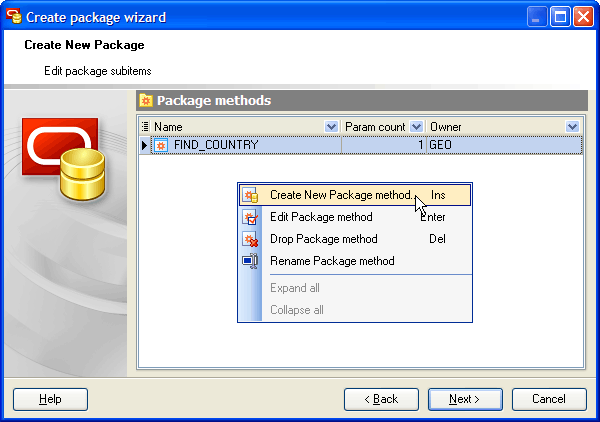Viewport: 600px width, 422px height.
Task: Choose Edit Package method from context menu
Action: point(321,217)
